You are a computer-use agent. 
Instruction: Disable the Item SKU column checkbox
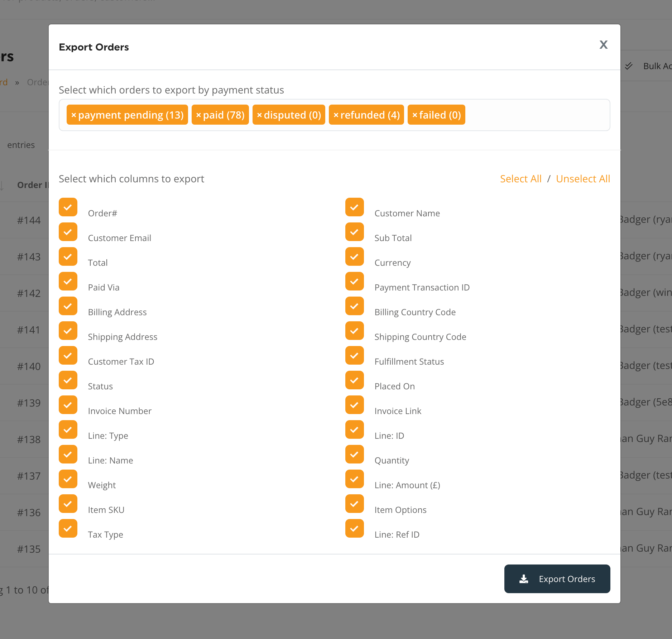tap(68, 504)
